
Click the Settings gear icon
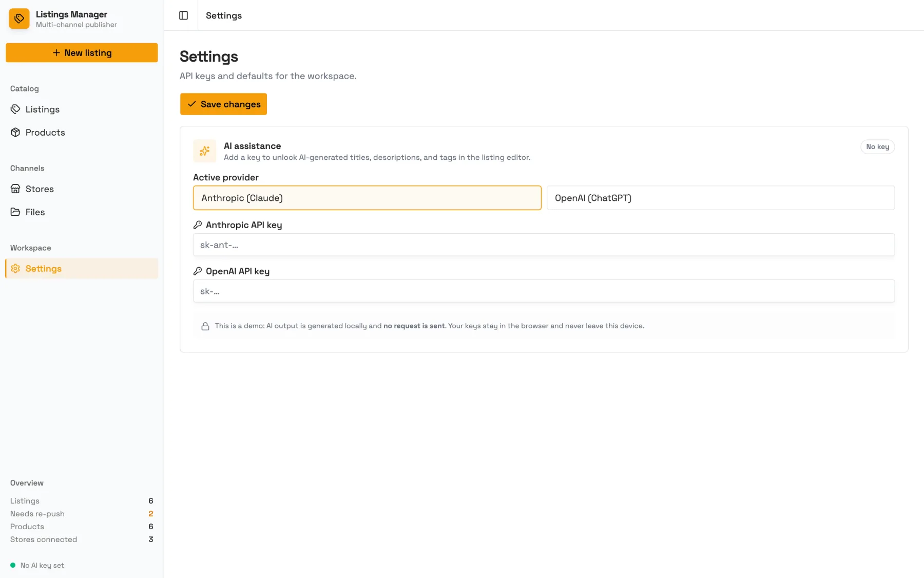[x=15, y=268]
